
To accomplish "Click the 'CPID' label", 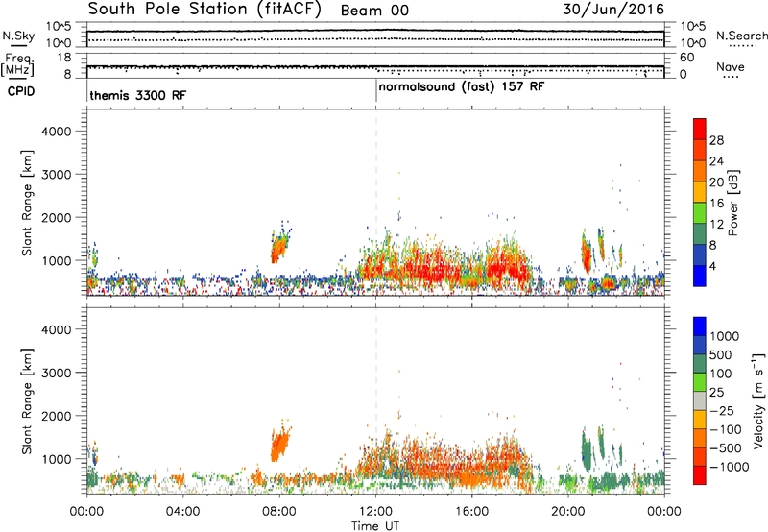I will coord(21,91).
